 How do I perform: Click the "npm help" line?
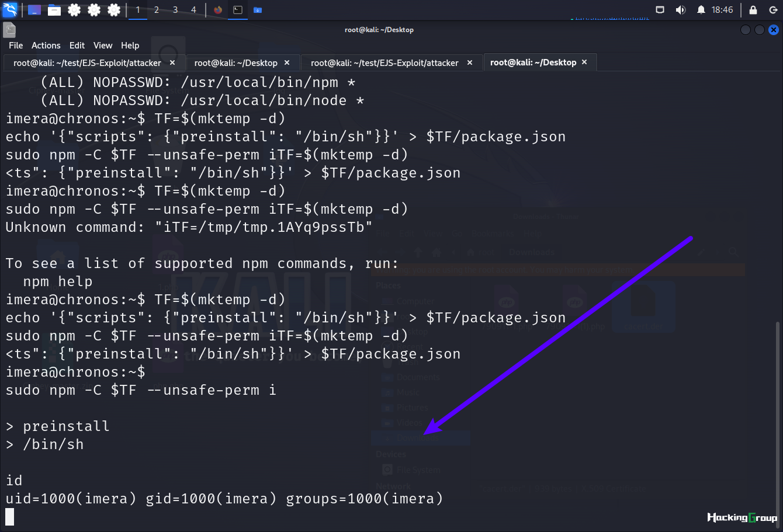58,281
